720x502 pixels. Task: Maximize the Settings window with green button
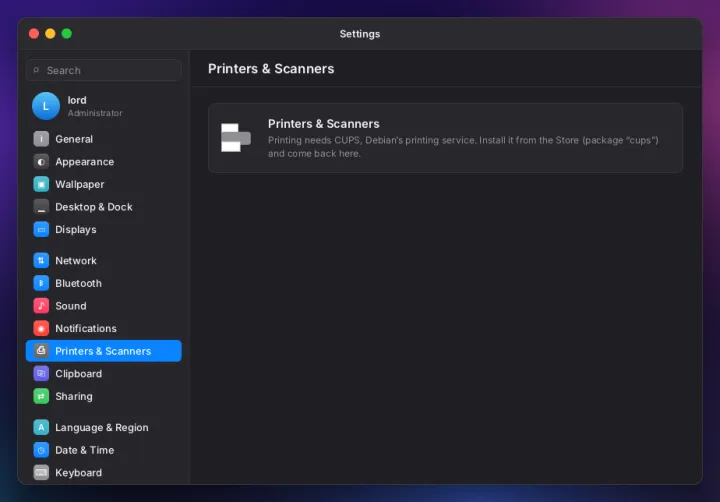click(x=67, y=34)
